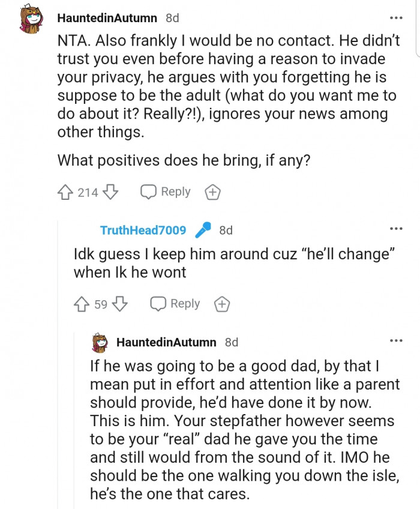The height and width of the screenshot is (509, 420).
Task: Award TruthHead7009's comment with plus icon
Action: 222,304
